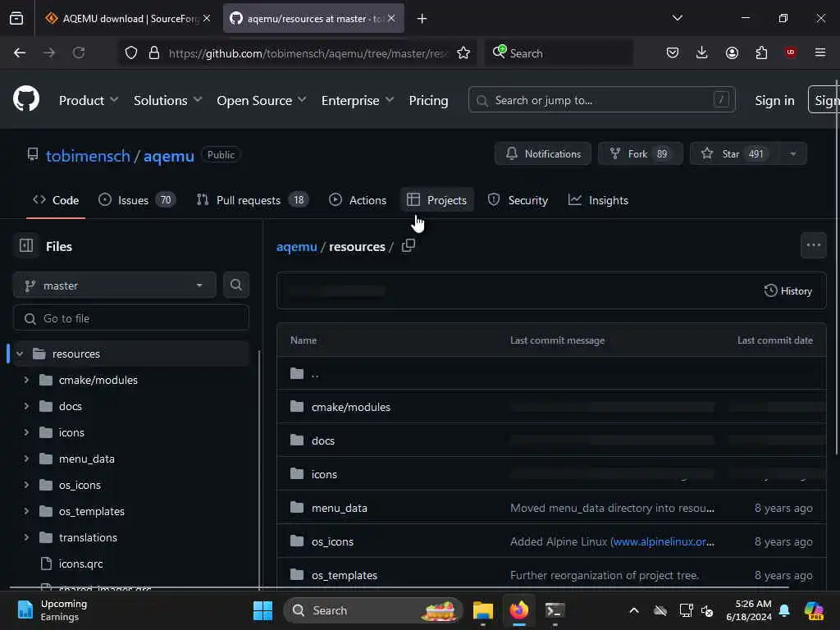The image size is (840, 630).
Task: Open the Firefox account icon
Action: click(732, 52)
